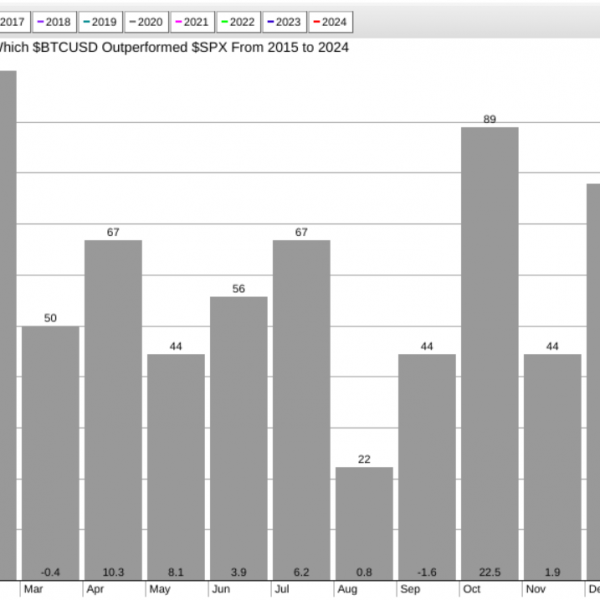This screenshot has width=600, height=600.
Task: Toggle the 2018 year button
Action: tap(54, 22)
